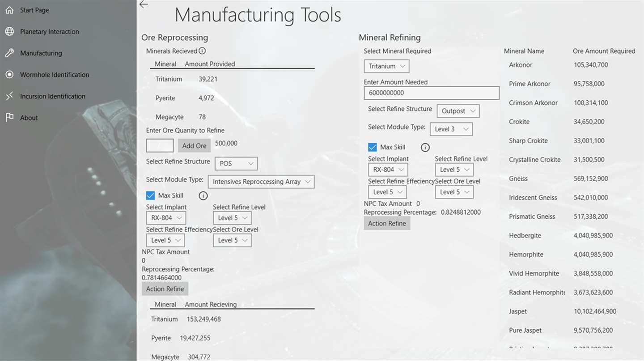The height and width of the screenshot is (361, 644).
Task: Select Hemorphite row
Action: (572, 254)
